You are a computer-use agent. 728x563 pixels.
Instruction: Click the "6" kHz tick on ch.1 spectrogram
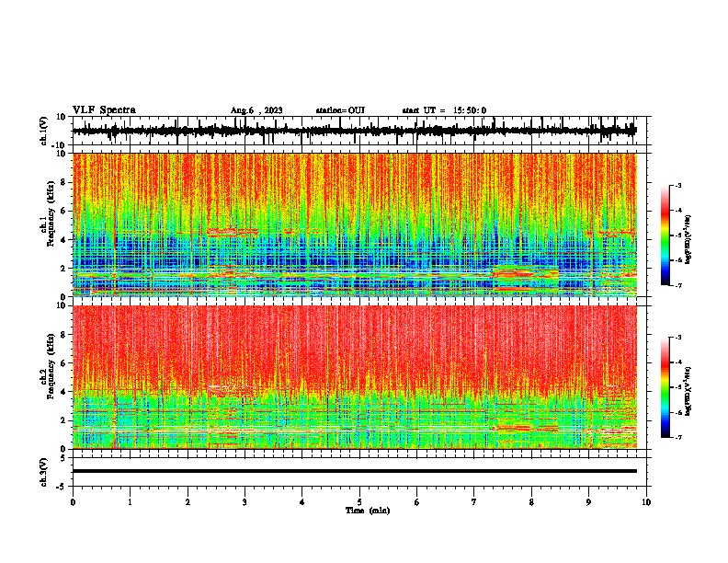(x=63, y=211)
